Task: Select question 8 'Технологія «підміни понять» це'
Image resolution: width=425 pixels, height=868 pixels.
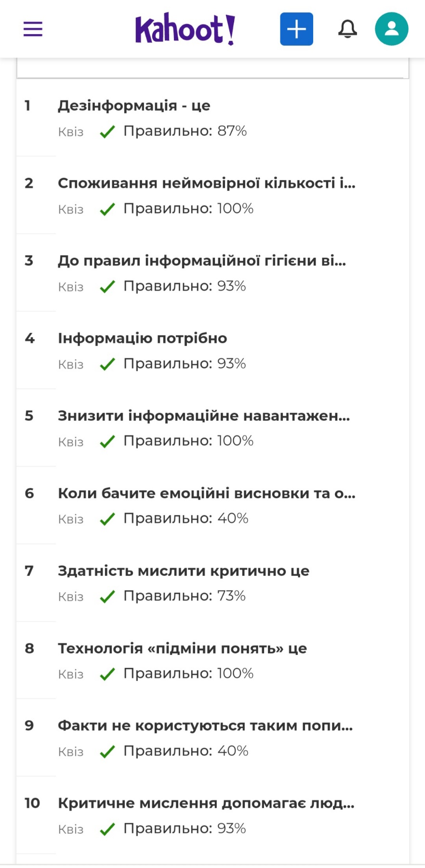Action: (182, 649)
